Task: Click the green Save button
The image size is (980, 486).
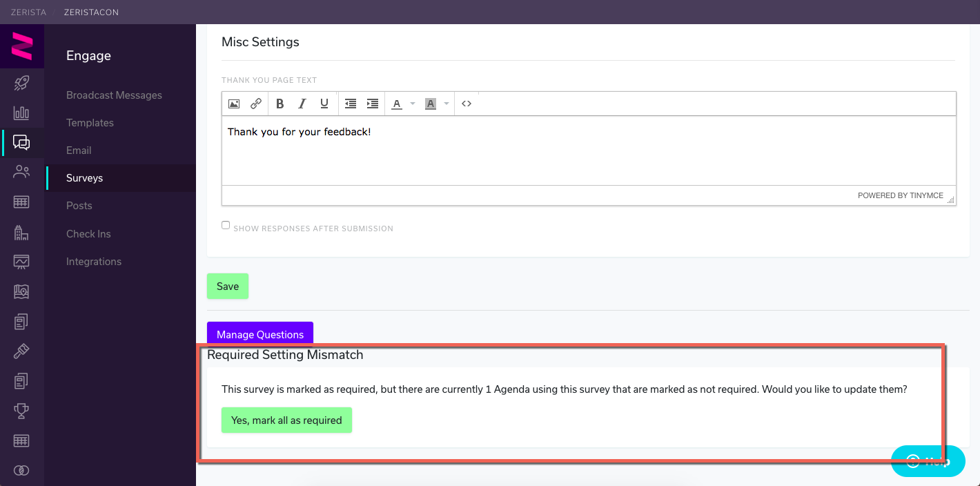Action: pyautogui.click(x=228, y=286)
